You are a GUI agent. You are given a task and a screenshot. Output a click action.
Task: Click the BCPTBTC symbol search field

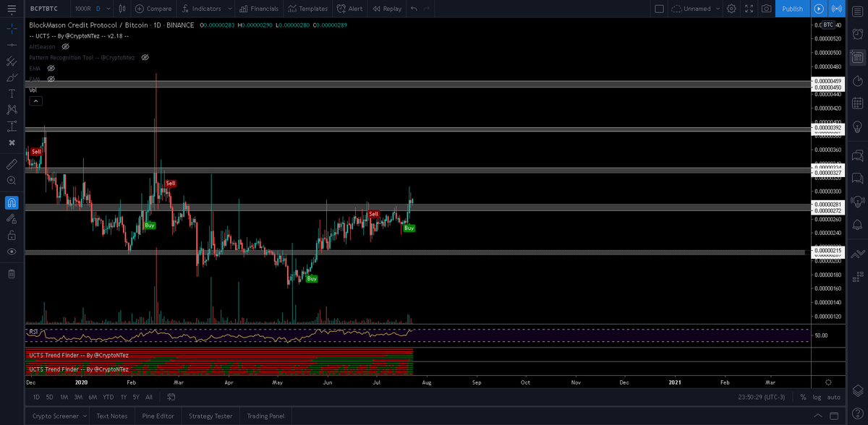click(45, 9)
